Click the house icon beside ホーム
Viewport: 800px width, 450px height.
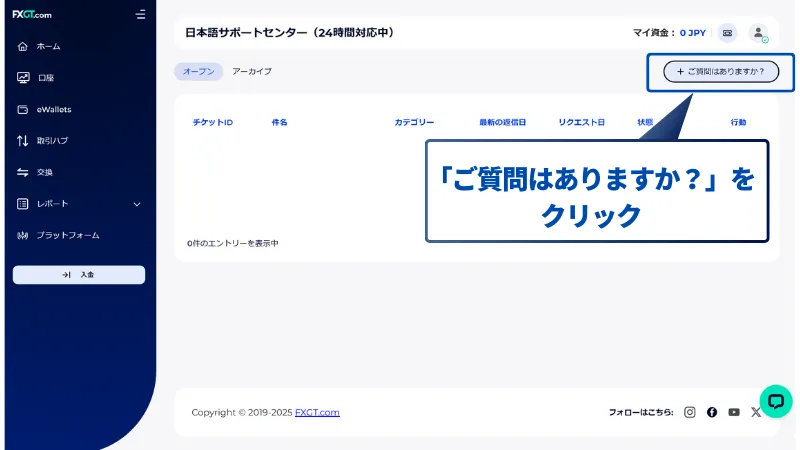22,46
